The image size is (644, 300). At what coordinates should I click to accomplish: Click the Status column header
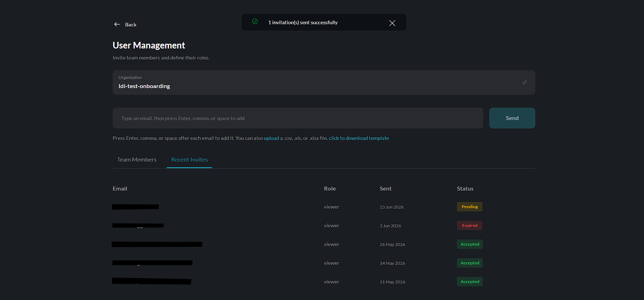coord(465,188)
